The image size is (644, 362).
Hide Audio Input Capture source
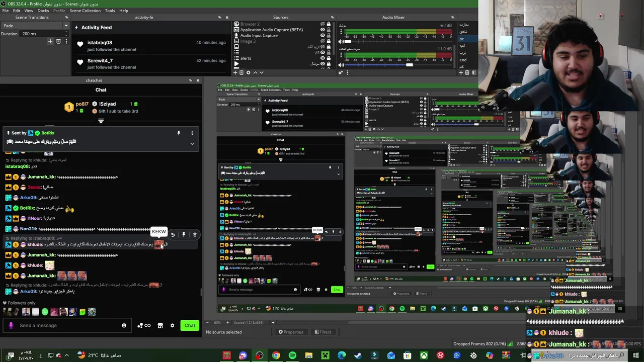[x=323, y=36]
